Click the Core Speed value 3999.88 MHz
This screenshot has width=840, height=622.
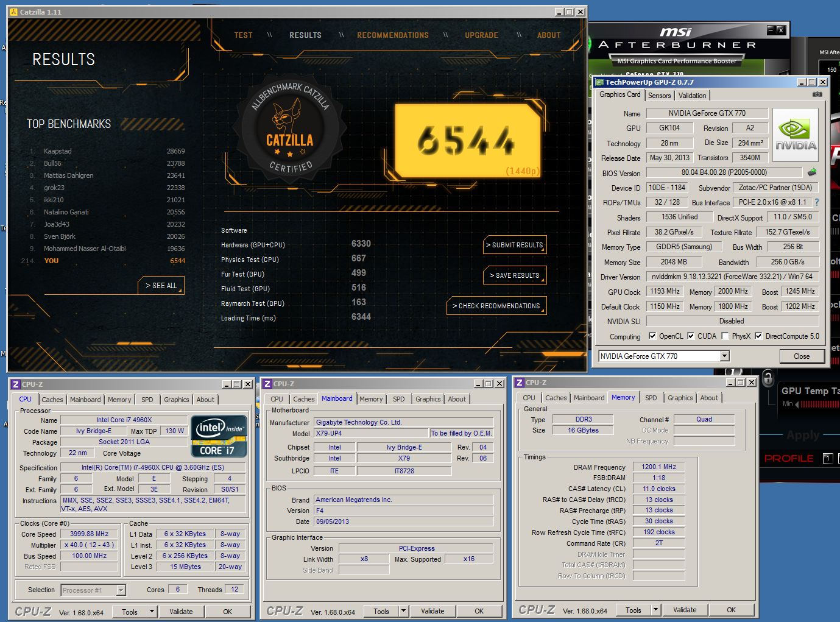[x=89, y=534]
